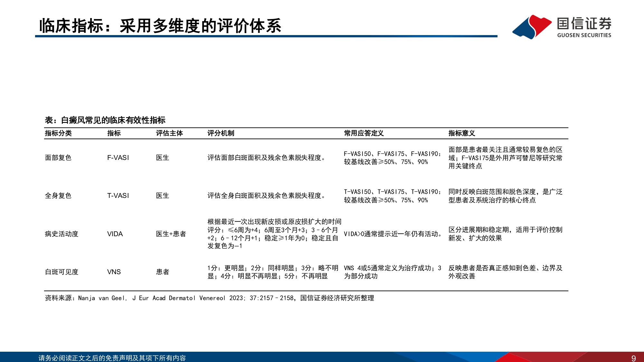Screen dimensions: 644x362
Task: Select the 'VIDA' indicator cell
Action: pos(115,234)
